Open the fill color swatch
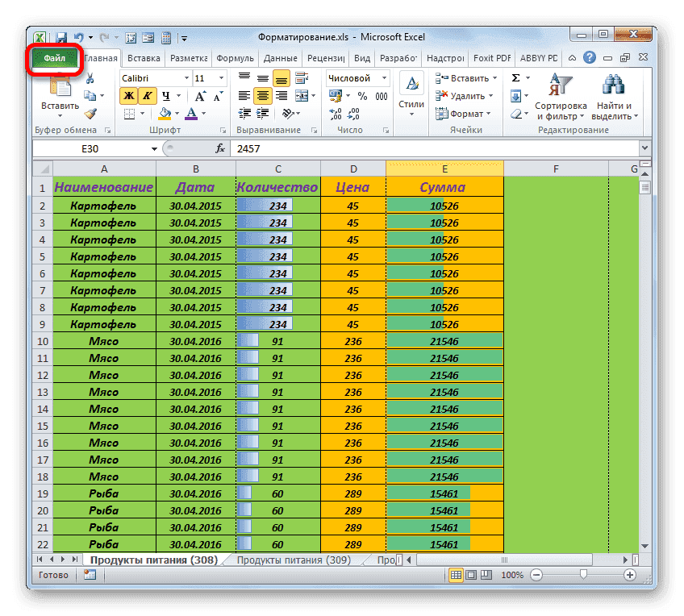The image size is (684, 616). [164, 113]
